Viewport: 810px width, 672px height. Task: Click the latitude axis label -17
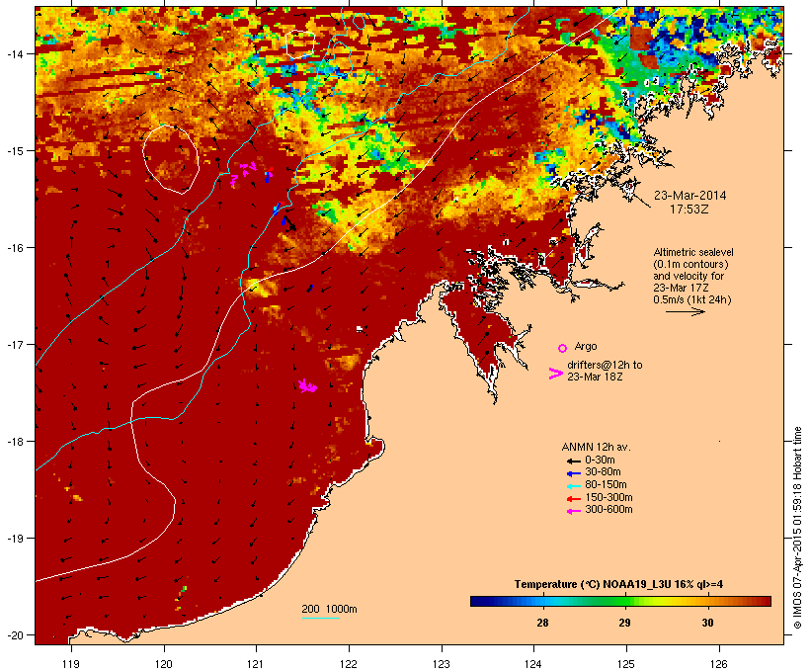coord(14,344)
